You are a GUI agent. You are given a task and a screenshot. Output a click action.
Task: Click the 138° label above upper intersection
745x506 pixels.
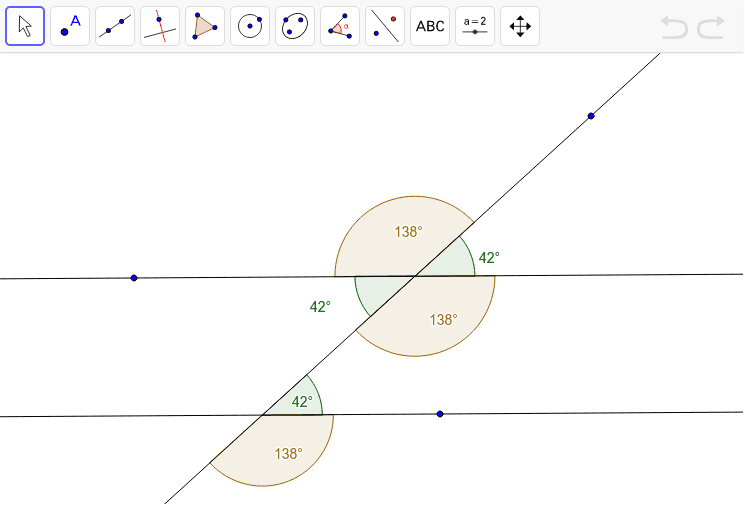[x=409, y=232]
